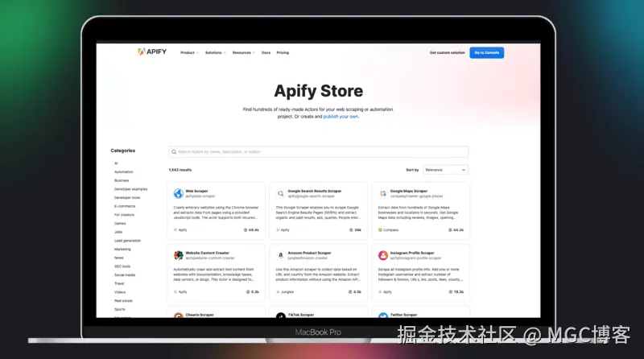Image resolution: width=644 pixels, height=359 pixels.
Task: Select the Jobs category
Action: pos(118,232)
